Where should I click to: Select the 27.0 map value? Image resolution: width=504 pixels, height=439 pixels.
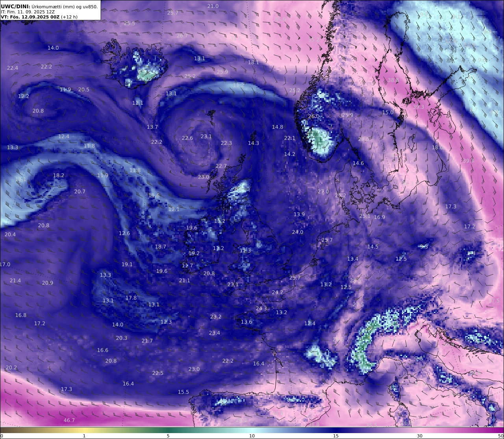tap(323, 191)
